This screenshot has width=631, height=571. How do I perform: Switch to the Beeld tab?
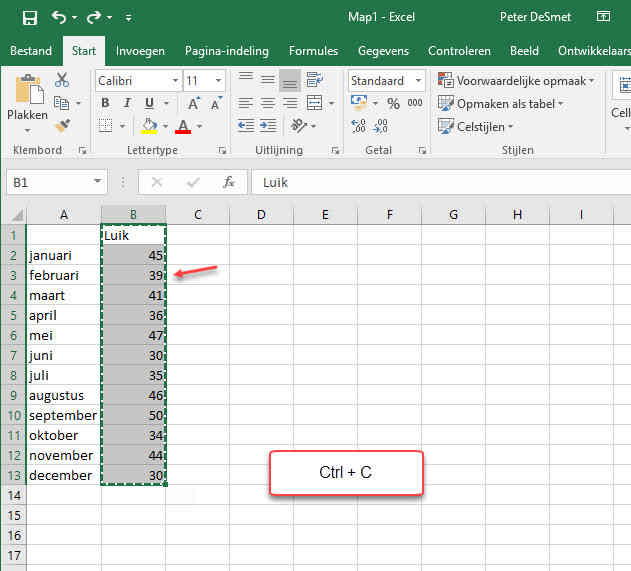tap(524, 51)
